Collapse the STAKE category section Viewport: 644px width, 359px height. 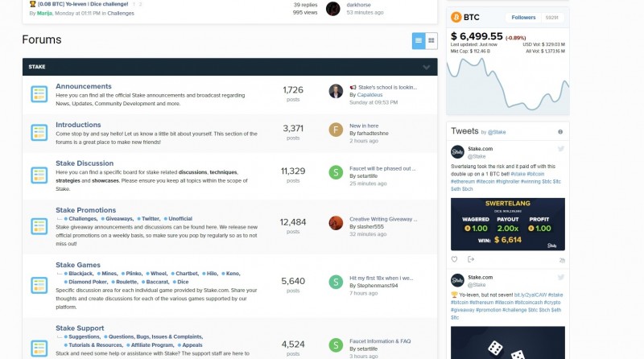click(427, 67)
